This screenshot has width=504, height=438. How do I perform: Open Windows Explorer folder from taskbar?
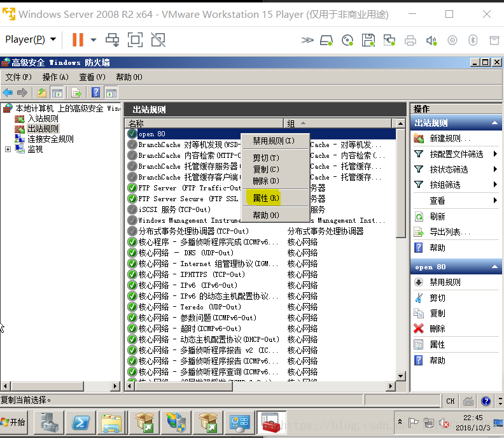tap(111, 422)
